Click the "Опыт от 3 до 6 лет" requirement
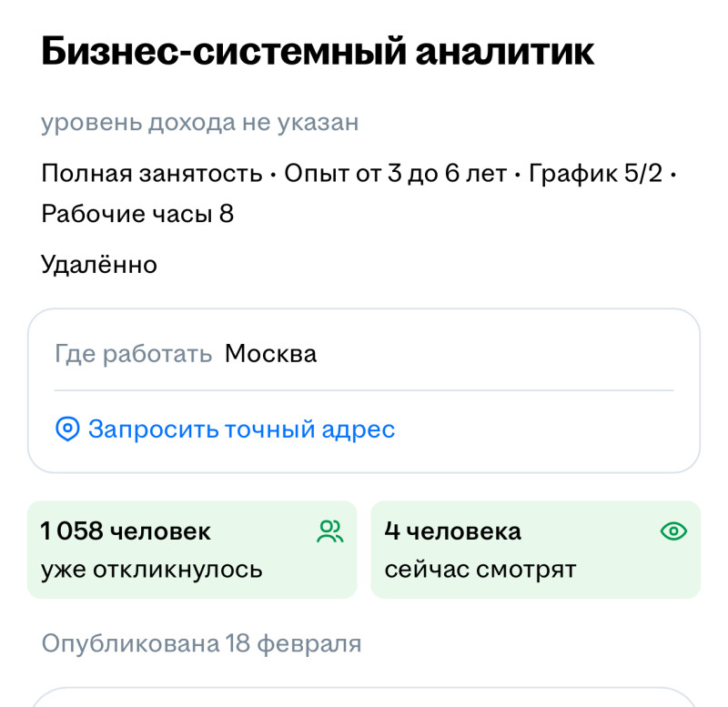728x707 pixels. (x=395, y=174)
